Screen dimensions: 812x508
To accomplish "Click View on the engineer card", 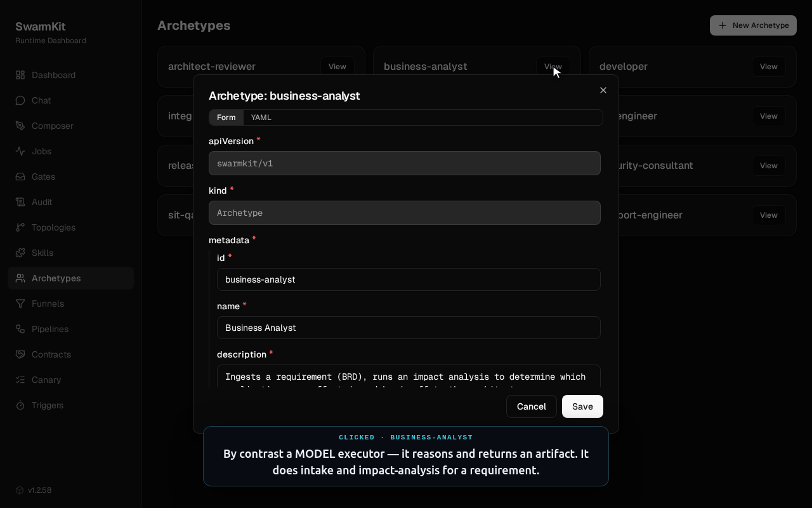I will coord(768,116).
